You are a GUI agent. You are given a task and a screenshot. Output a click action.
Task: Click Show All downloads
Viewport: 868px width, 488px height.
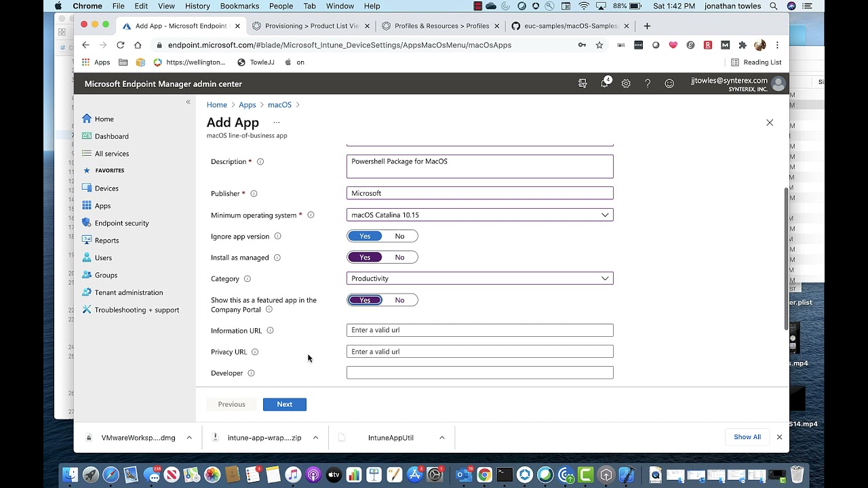(x=747, y=437)
